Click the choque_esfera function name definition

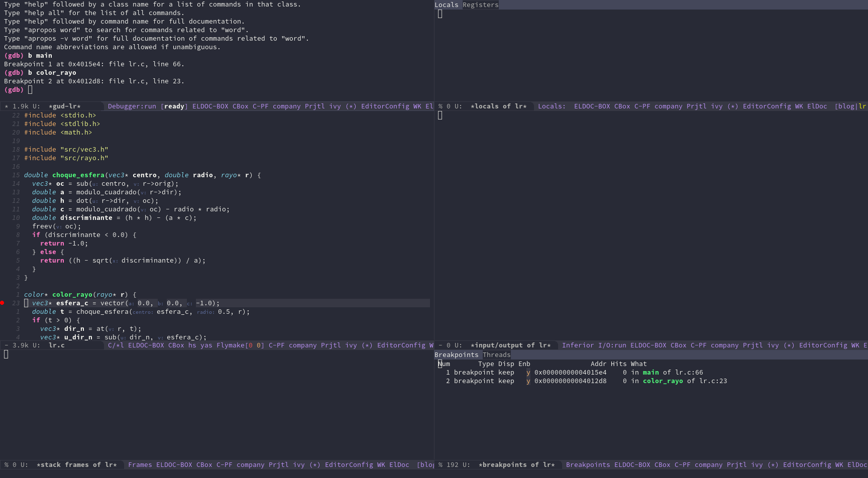pos(78,175)
